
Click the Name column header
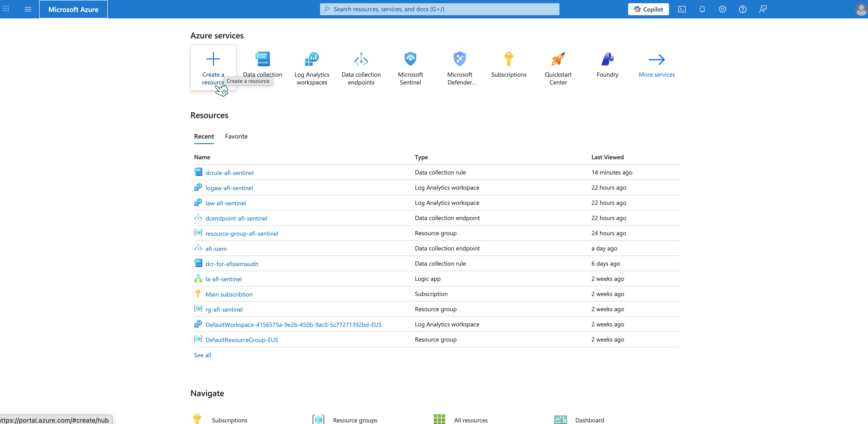(x=202, y=157)
